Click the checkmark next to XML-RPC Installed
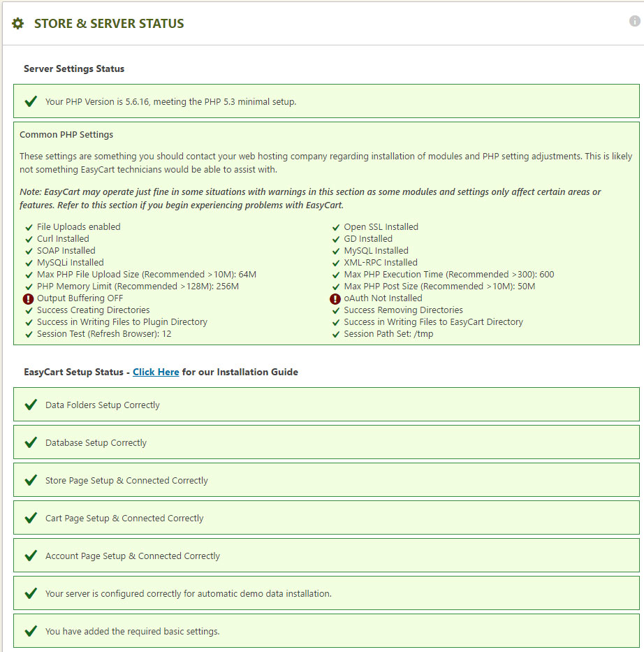The image size is (644, 652). (x=336, y=263)
